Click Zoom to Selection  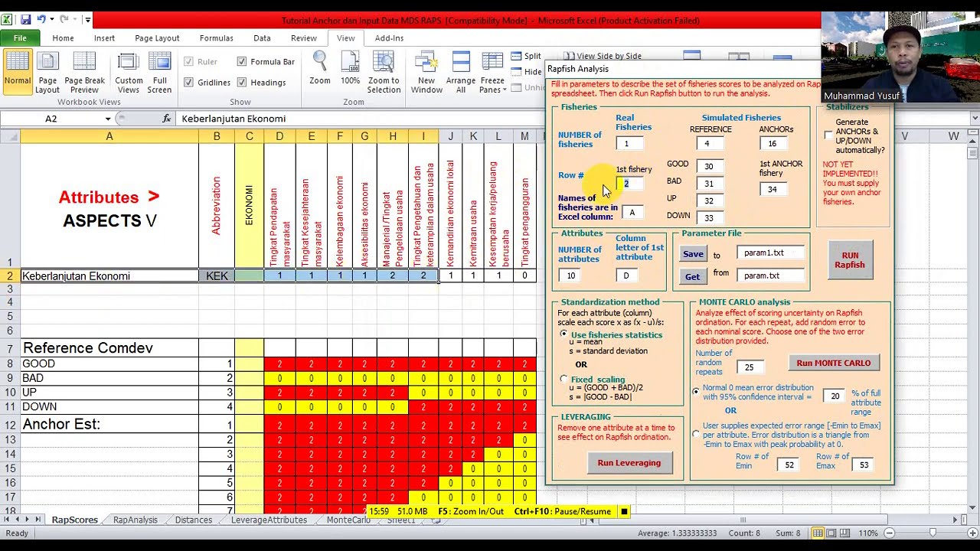point(384,73)
